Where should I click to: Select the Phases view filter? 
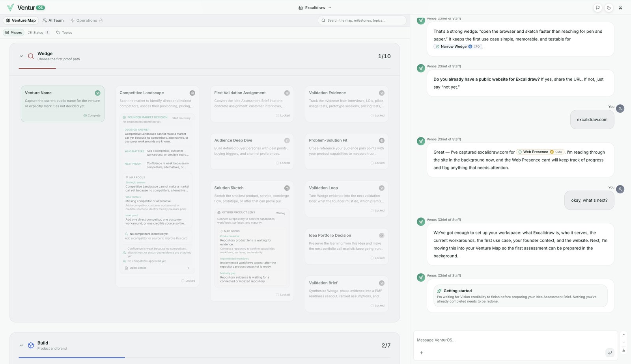(x=14, y=33)
